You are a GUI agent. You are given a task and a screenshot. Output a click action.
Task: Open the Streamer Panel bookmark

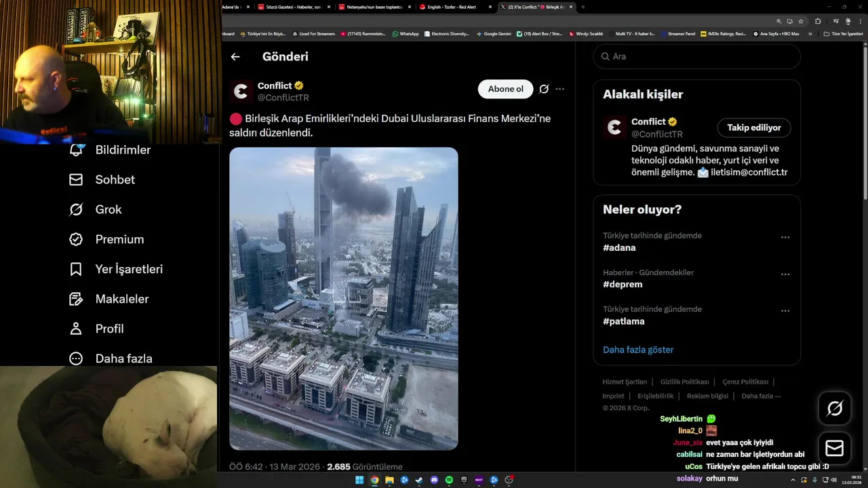(677, 33)
